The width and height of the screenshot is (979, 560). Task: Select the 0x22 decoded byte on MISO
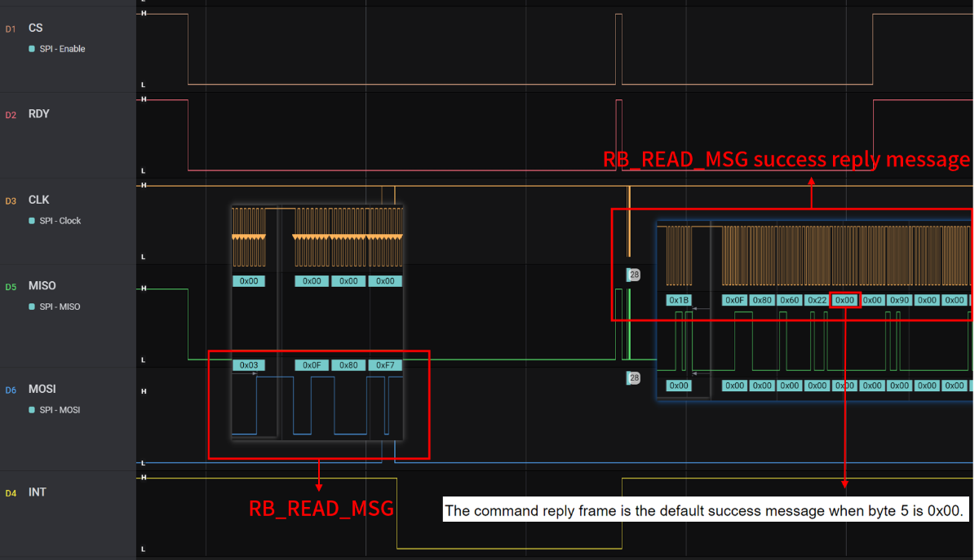(817, 300)
